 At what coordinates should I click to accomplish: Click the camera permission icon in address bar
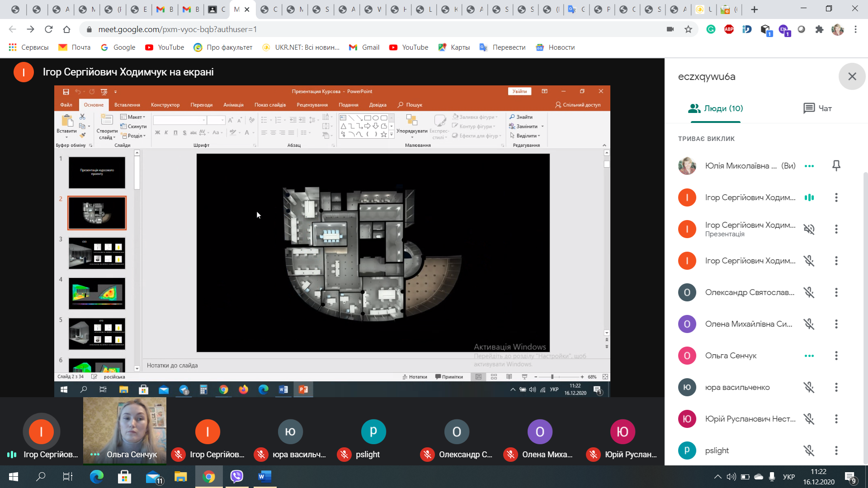[670, 29]
